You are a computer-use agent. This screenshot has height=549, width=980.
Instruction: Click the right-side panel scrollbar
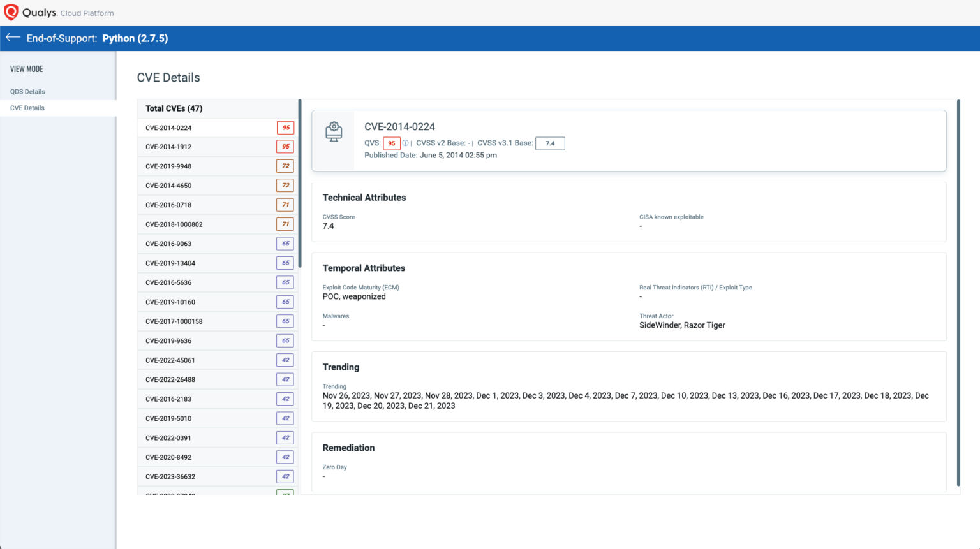(958, 255)
